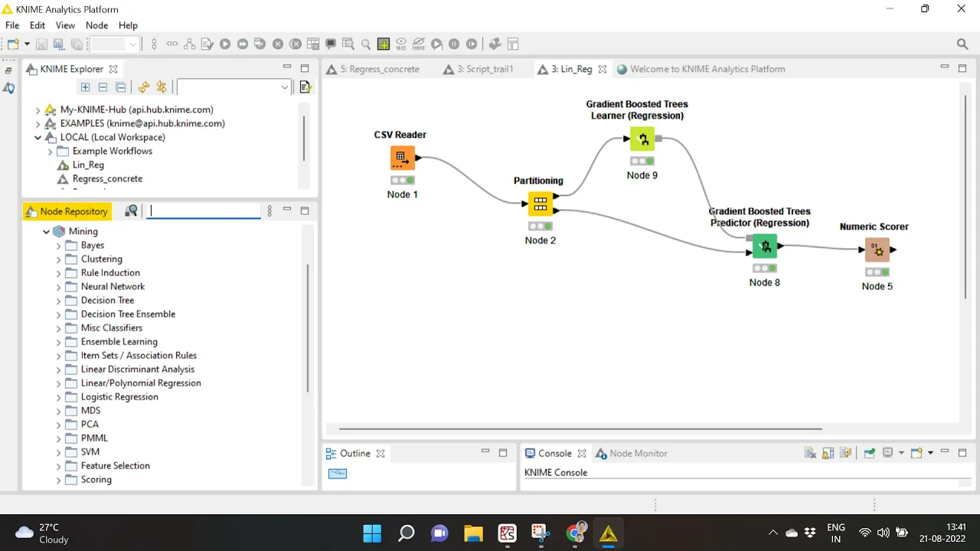Select the Numeric Scorer node
Viewport: 980px width, 551px height.
point(877,249)
